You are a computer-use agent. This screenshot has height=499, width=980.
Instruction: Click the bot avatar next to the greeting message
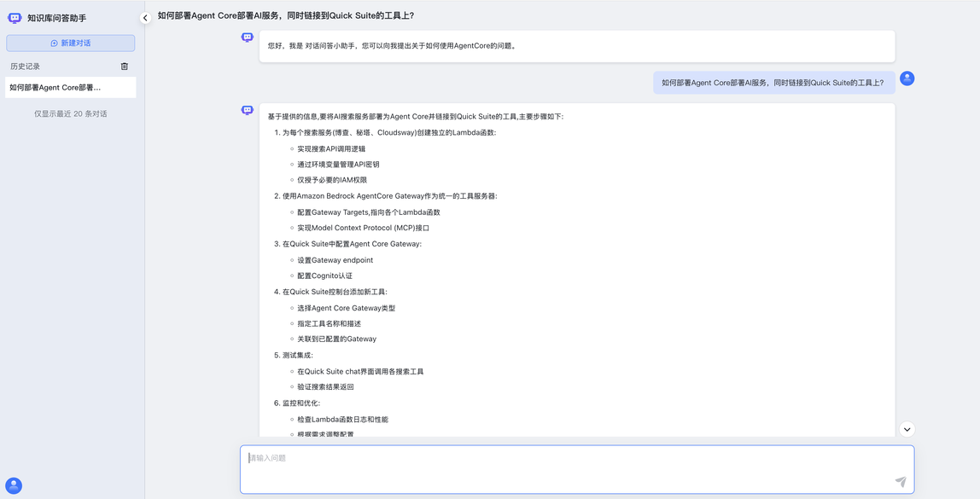point(248,38)
